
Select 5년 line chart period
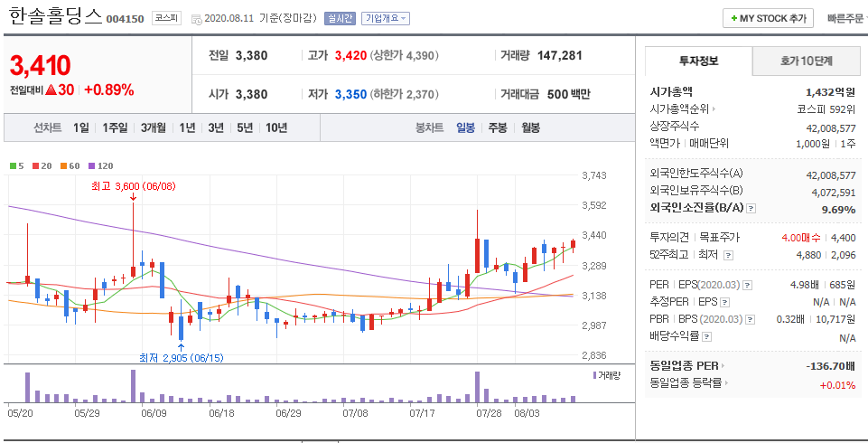245,127
